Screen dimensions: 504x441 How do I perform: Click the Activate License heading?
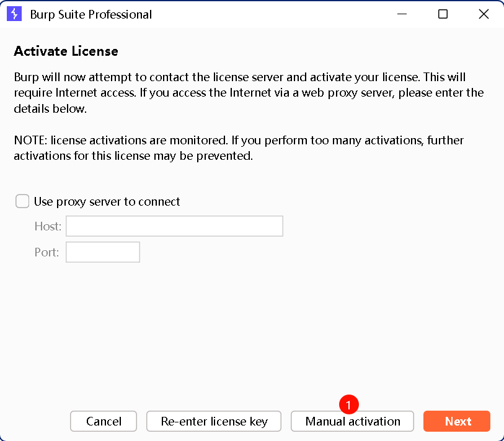coord(66,51)
